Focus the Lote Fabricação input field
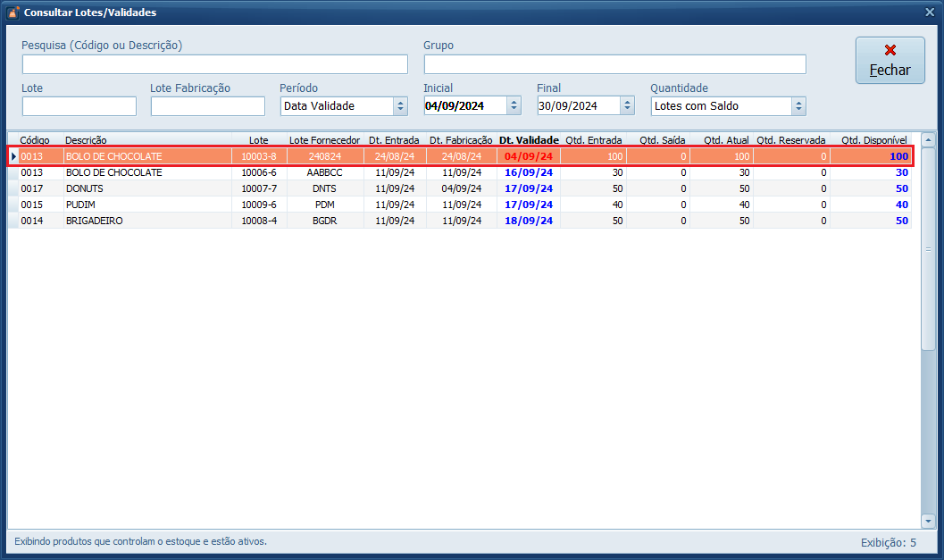 point(207,106)
